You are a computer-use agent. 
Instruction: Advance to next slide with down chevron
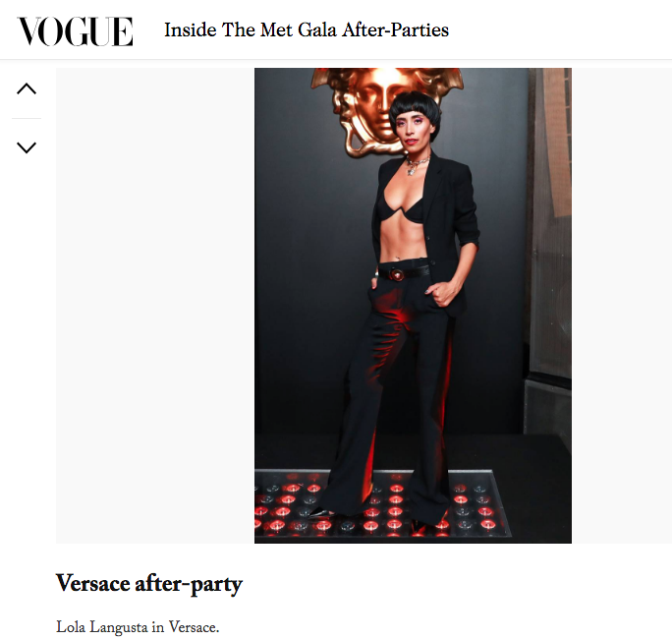click(x=27, y=147)
